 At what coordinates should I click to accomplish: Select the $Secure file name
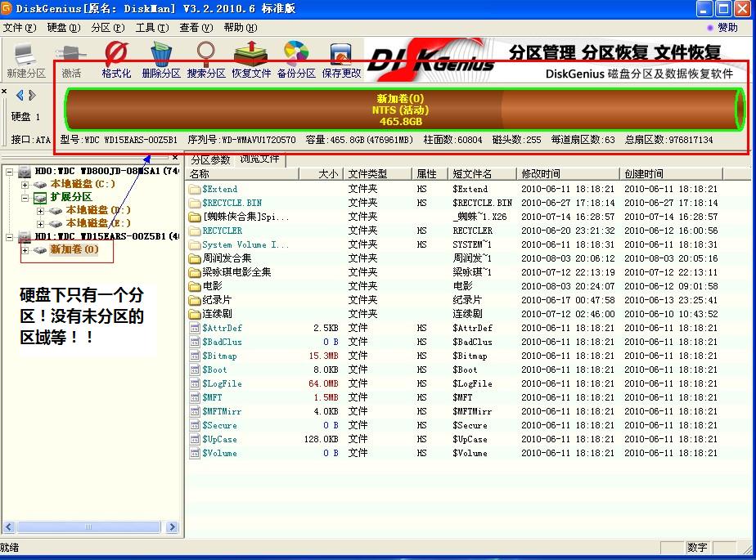219,426
